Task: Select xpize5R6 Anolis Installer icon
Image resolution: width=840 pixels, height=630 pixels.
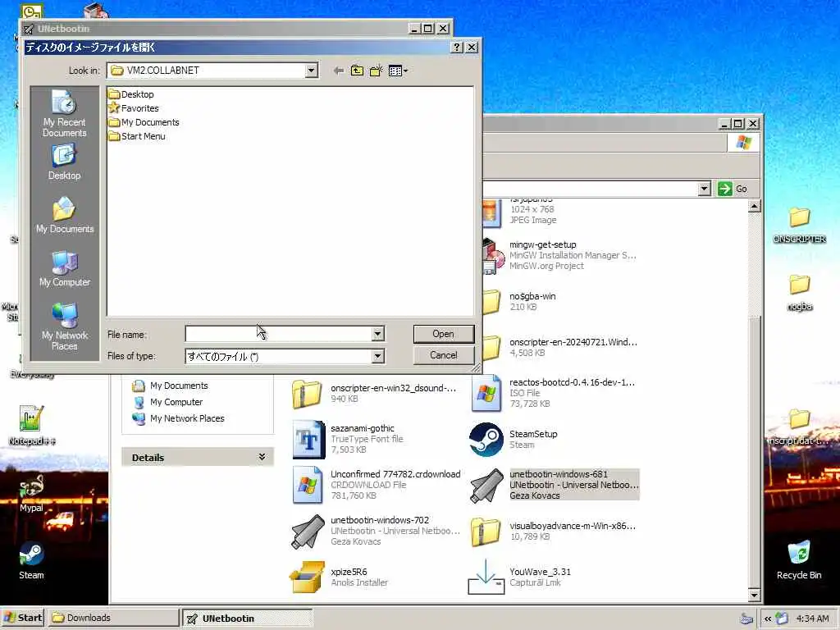Action: click(x=307, y=577)
